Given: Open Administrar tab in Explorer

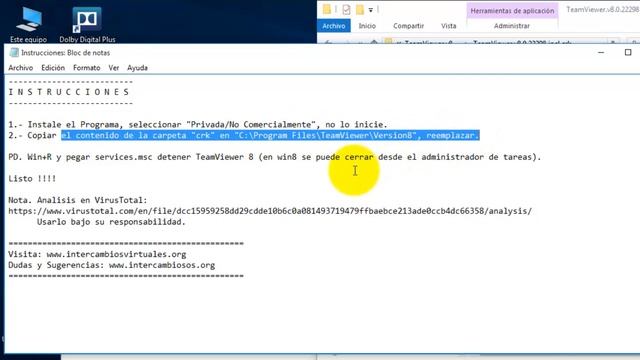Looking at the screenshot, I should (x=512, y=26).
